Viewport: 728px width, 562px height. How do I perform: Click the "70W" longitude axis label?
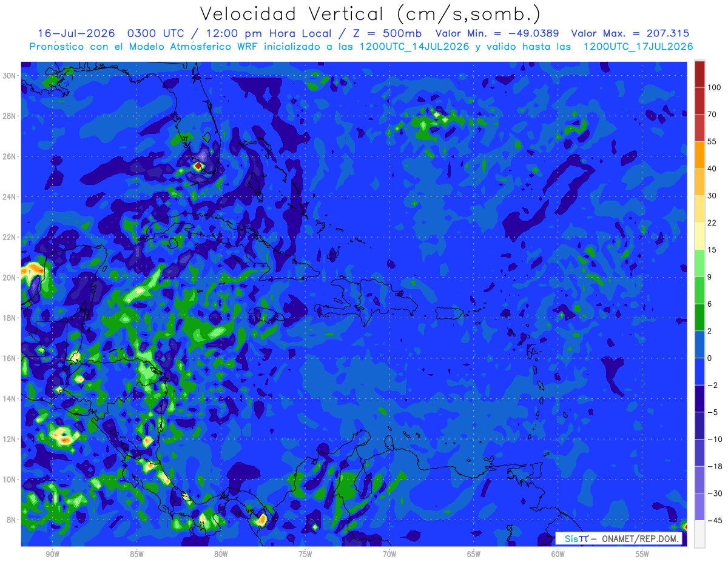pyautogui.click(x=390, y=554)
